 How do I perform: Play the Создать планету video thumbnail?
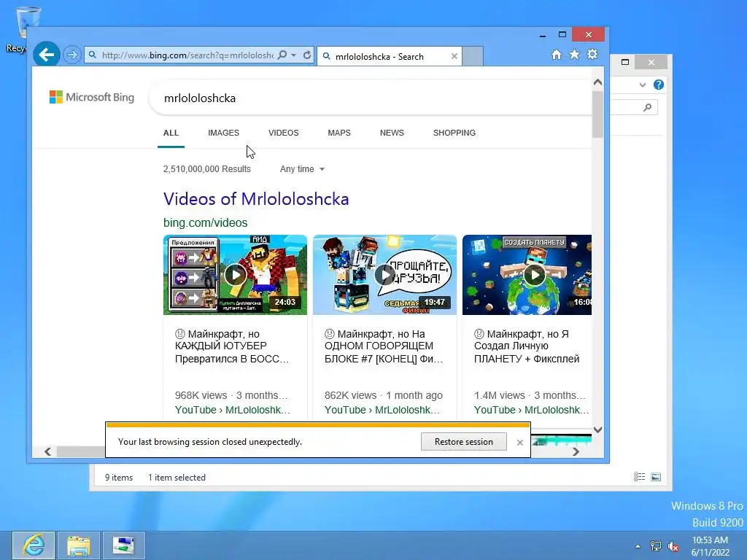(527, 275)
